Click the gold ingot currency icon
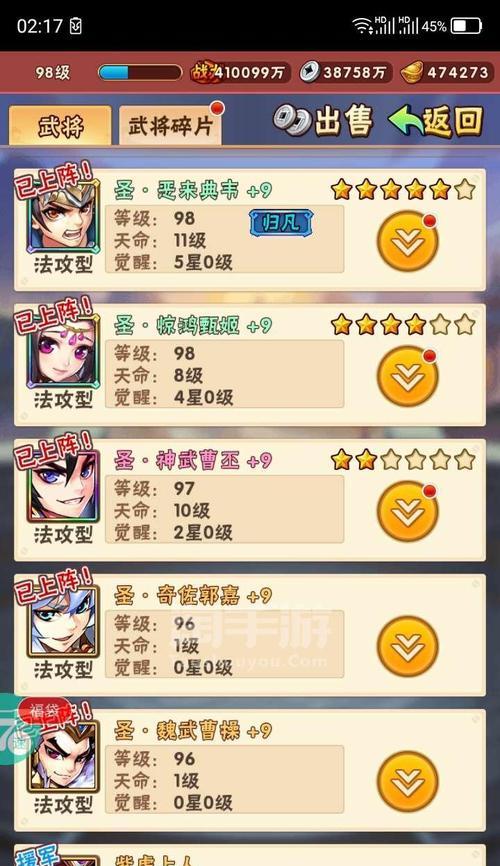500x866 pixels. 412,72
